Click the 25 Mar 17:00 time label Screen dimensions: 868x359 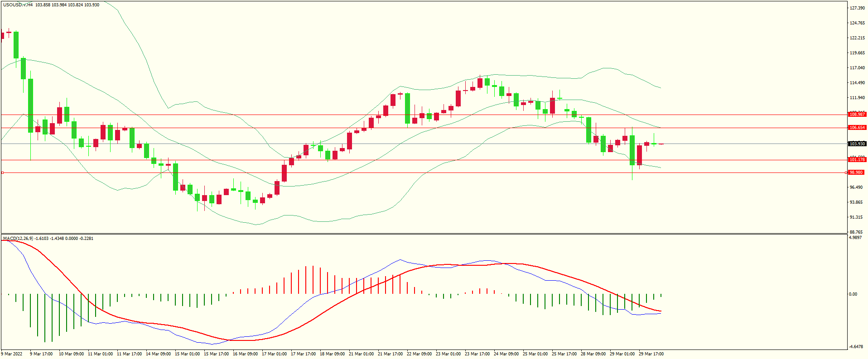click(x=564, y=354)
